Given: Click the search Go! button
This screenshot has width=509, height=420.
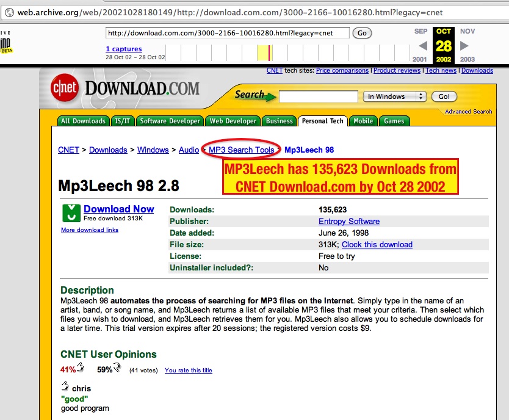Looking at the screenshot, I should click(x=444, y=96).
